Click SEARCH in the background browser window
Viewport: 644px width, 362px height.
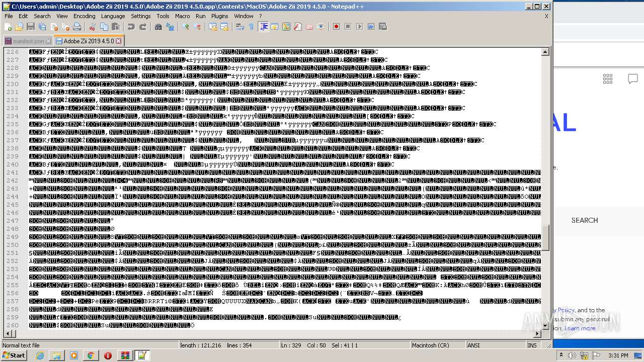[585, 220]
